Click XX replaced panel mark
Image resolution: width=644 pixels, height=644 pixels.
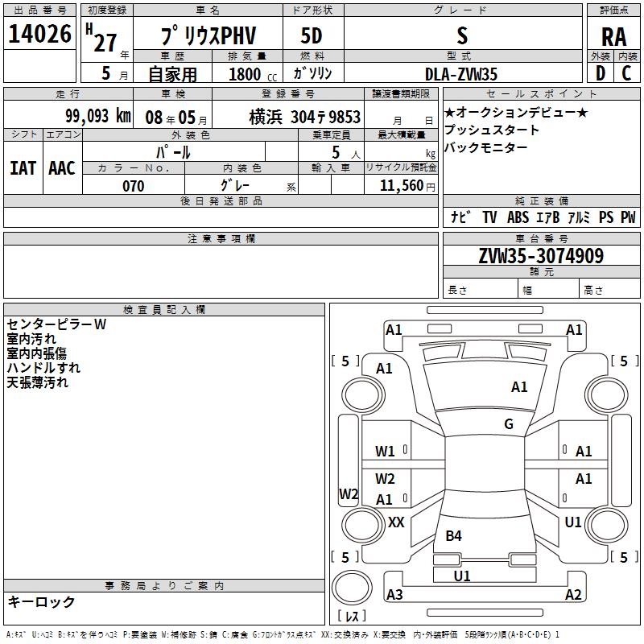tap(396, 522)
